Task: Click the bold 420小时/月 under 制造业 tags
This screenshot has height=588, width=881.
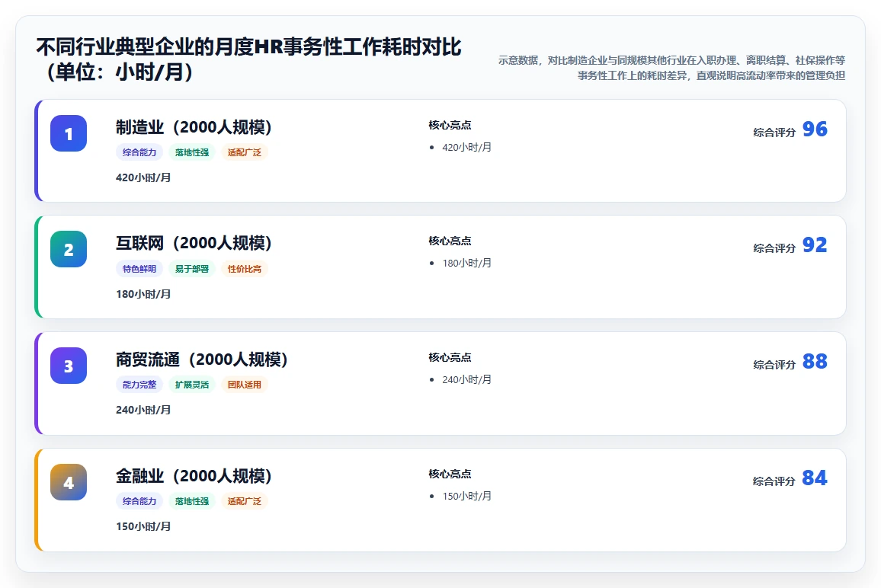Action: [143, 177]
